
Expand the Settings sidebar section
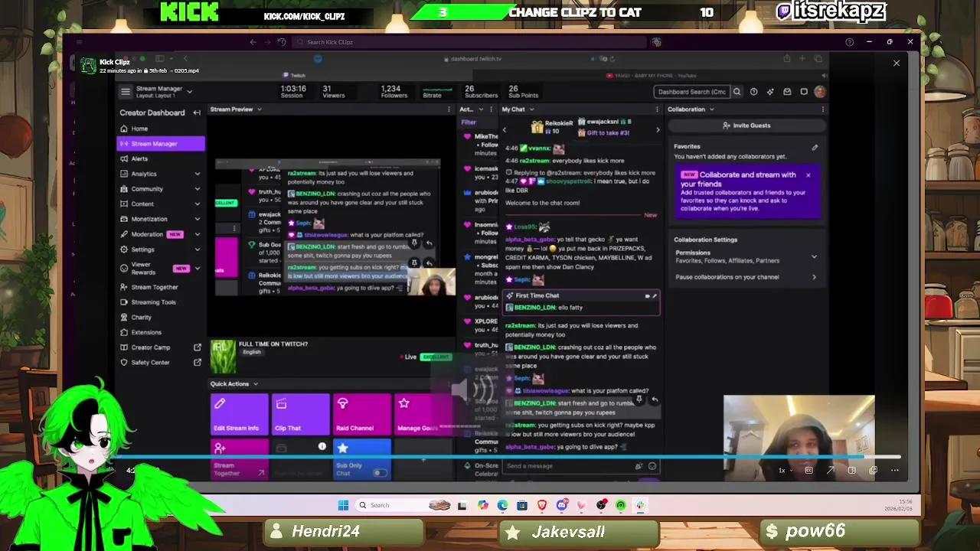197,249
